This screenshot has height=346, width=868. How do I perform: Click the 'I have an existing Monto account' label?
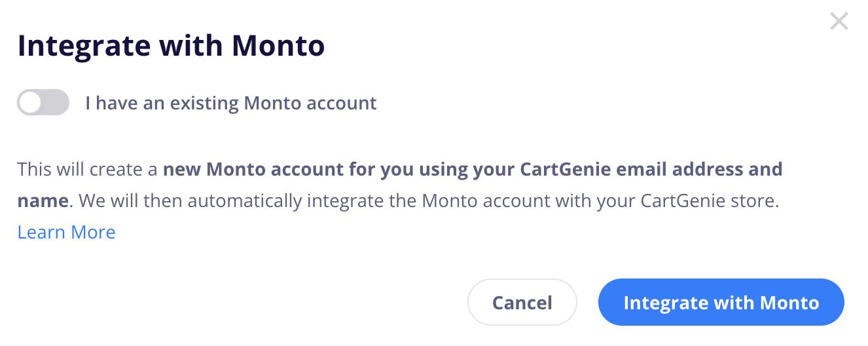(x=230, y=103)
